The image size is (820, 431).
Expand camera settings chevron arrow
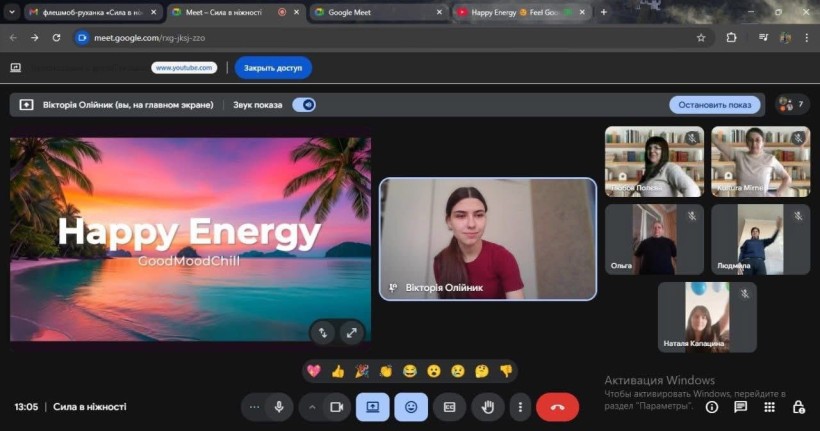tap(312, 407)
